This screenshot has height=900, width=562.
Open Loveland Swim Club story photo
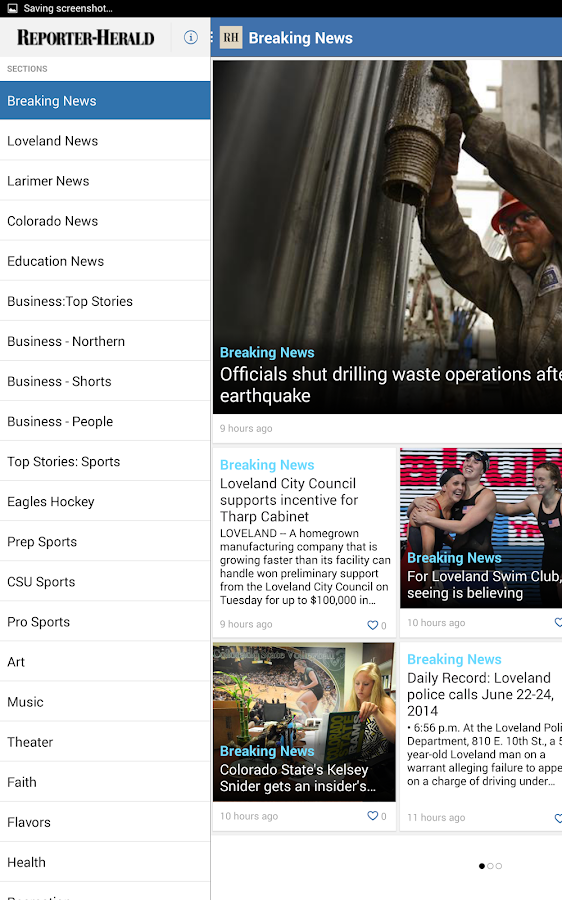click(481, 528)
